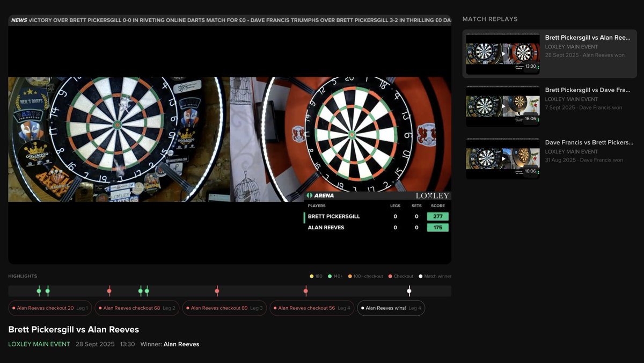Screen dimensions: 644x363
Task: Click the ARENA logo on the scoreboard overlay
Action: (321, 197)
